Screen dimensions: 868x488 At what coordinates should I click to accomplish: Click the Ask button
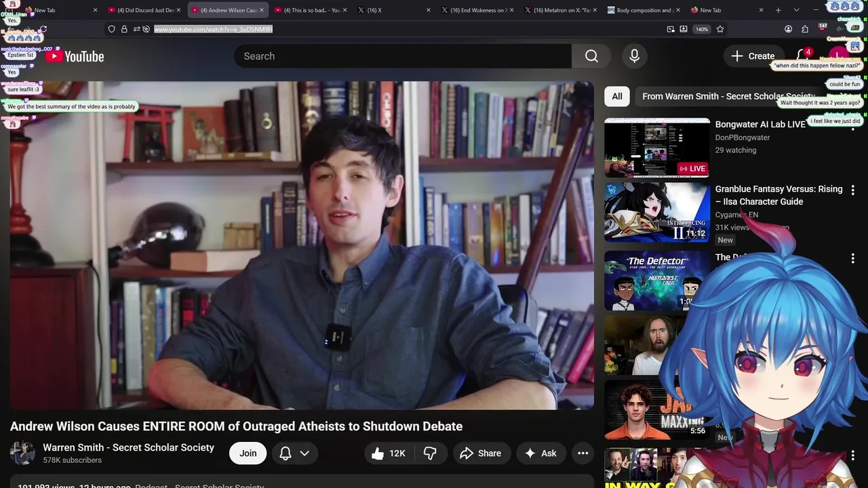point(540,453)
